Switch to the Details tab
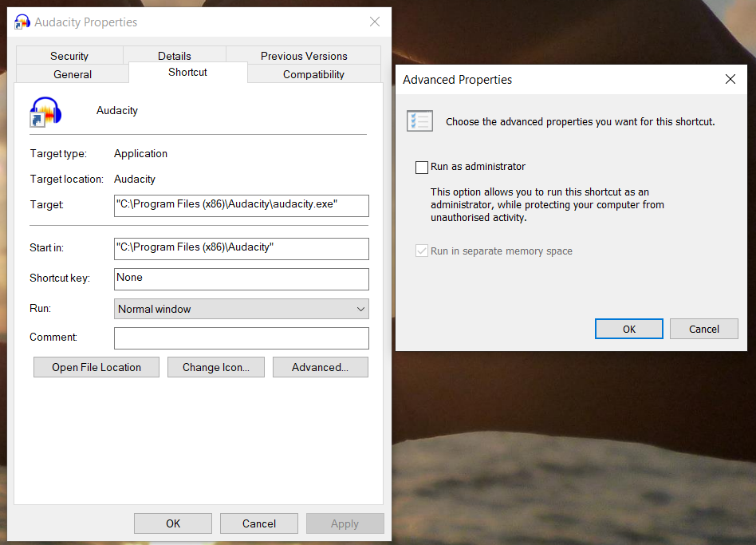This screenshot has height=545, width=756. pyautogui.click(x=175, y=56)
